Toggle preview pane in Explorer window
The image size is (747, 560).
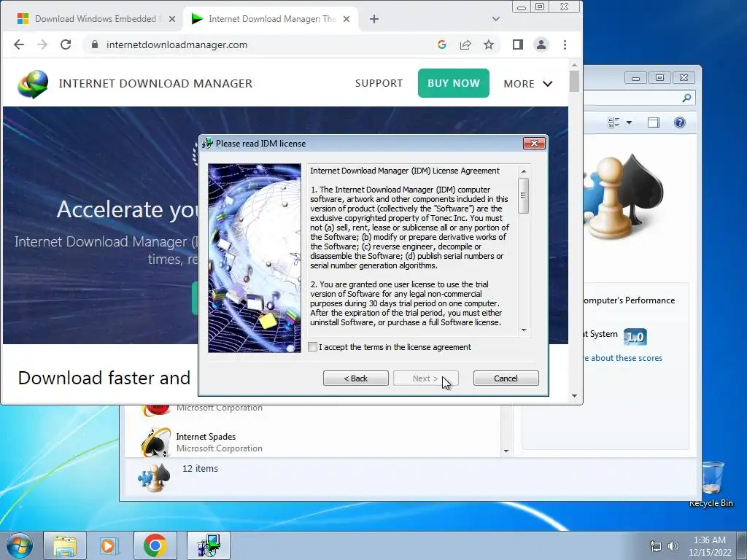(654, 122)
